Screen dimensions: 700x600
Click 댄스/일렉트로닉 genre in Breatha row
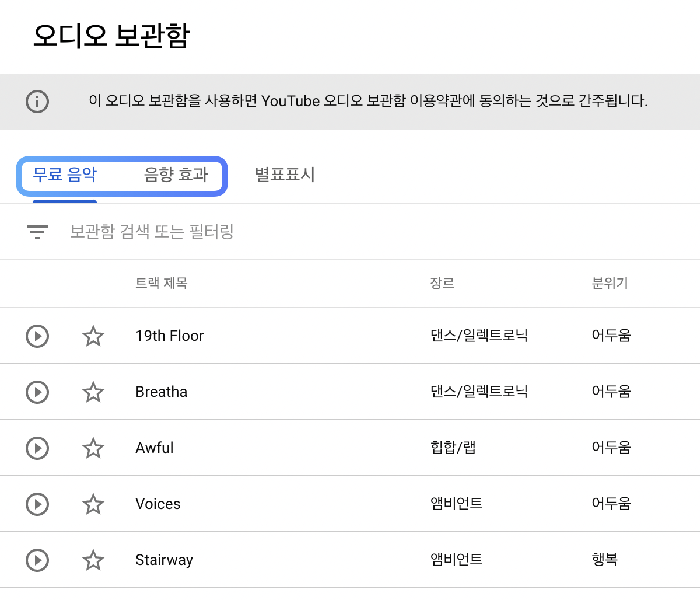(x=479, y=392)
